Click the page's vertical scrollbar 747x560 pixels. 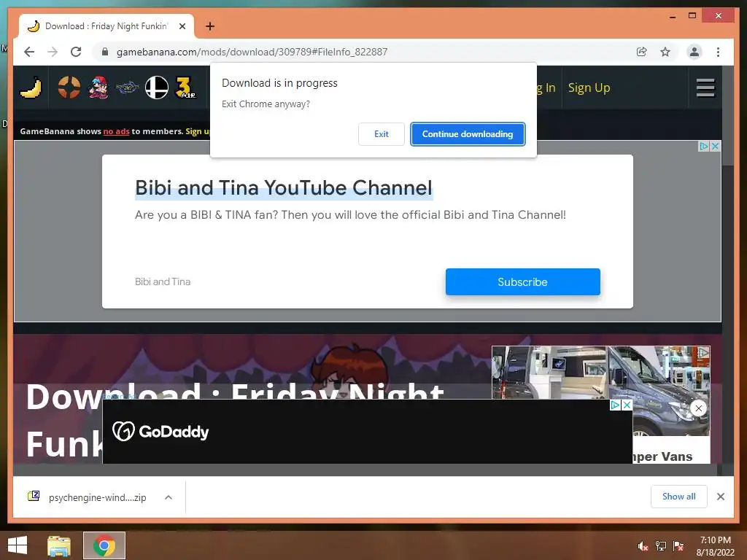[x=727, y=269]
